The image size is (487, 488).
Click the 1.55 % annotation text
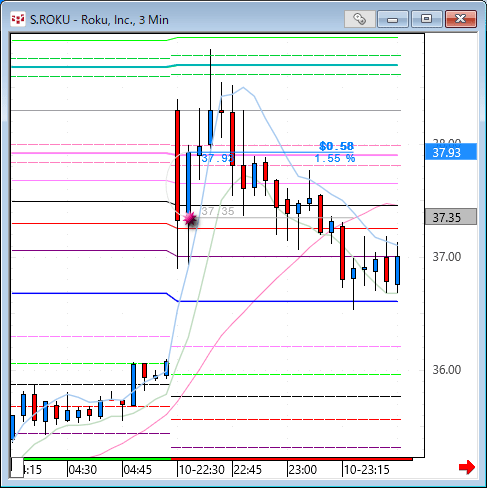(x=335, y=158)
